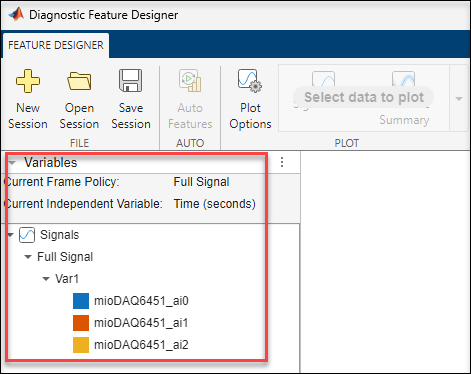Select the Signals tree item

pos(60,235)
